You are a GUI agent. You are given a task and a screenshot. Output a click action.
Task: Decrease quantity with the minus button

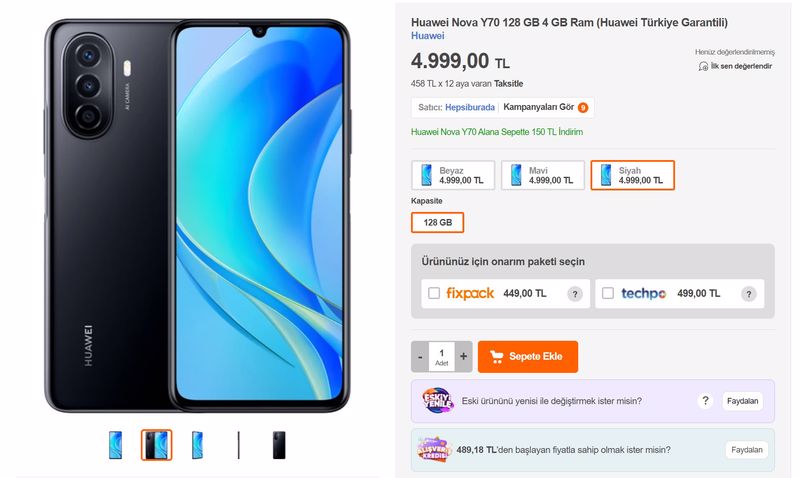[x=420, y=356]
